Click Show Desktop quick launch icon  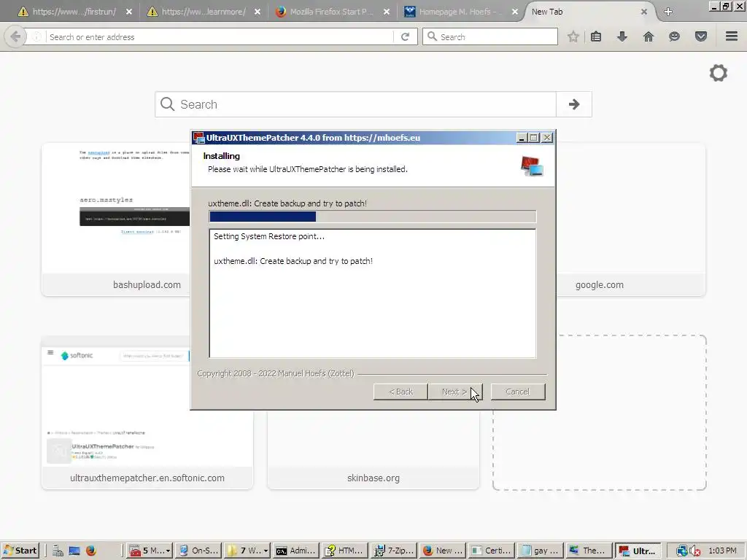tap(74, 551)
